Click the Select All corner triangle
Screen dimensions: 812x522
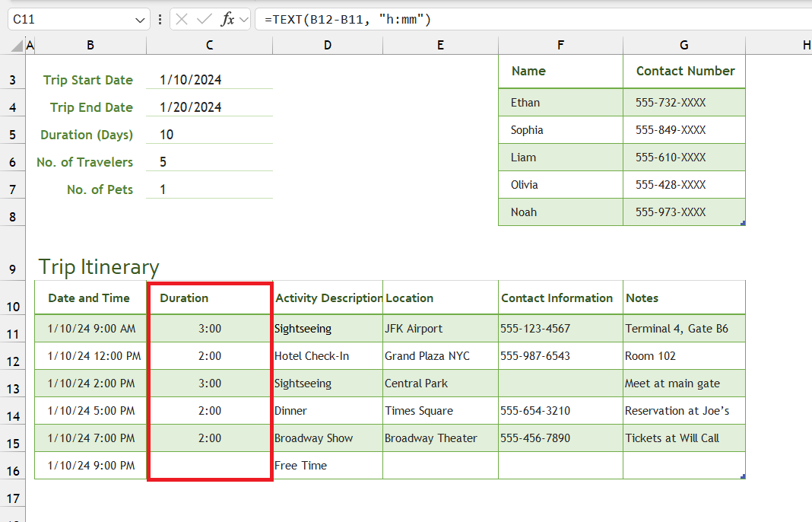(17, 46)
